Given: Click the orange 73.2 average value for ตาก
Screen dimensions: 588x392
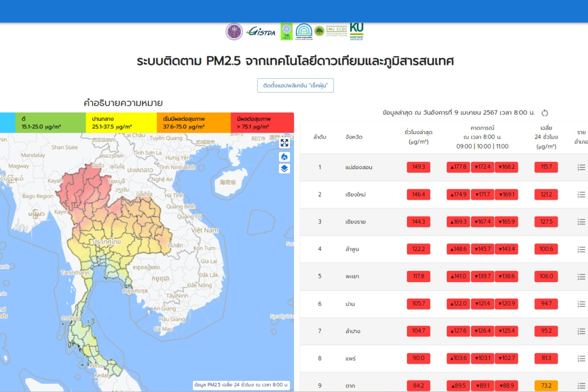Looking at the screenshot, I should (x=546, y=386).
